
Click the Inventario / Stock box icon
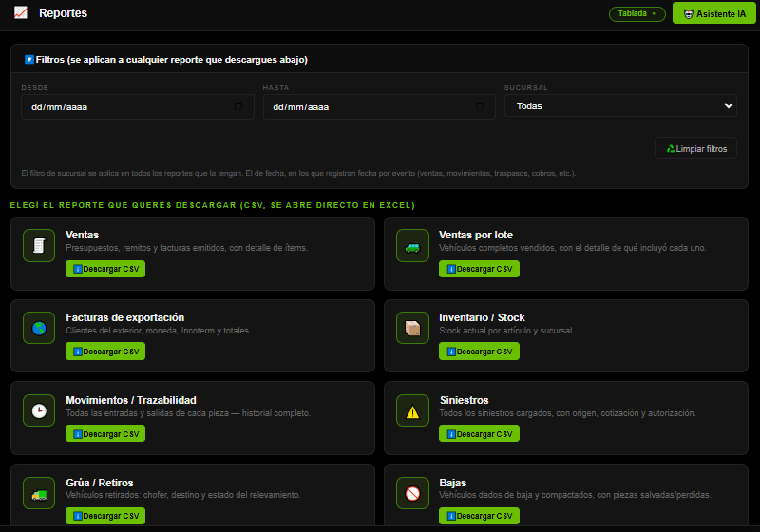[412, 328]
